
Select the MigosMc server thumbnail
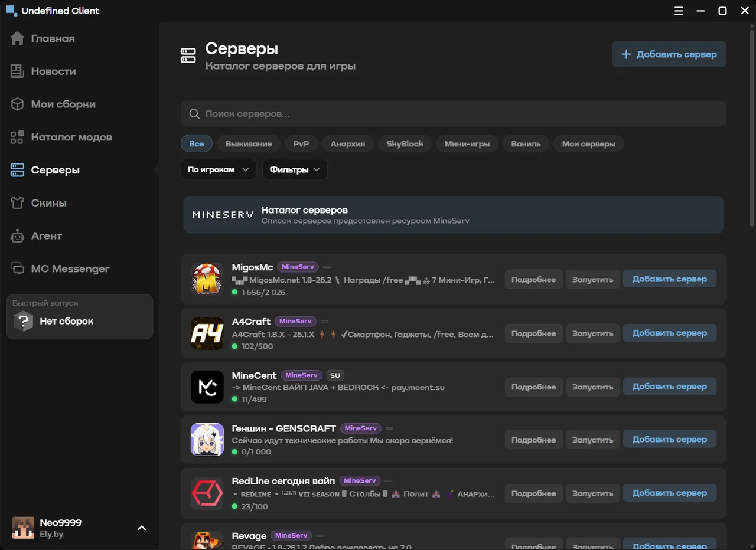207,279
